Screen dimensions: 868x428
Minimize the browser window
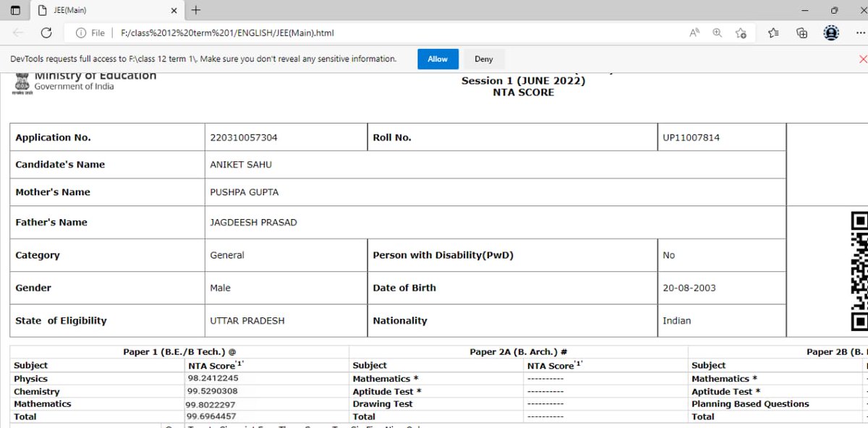point(806,10)
